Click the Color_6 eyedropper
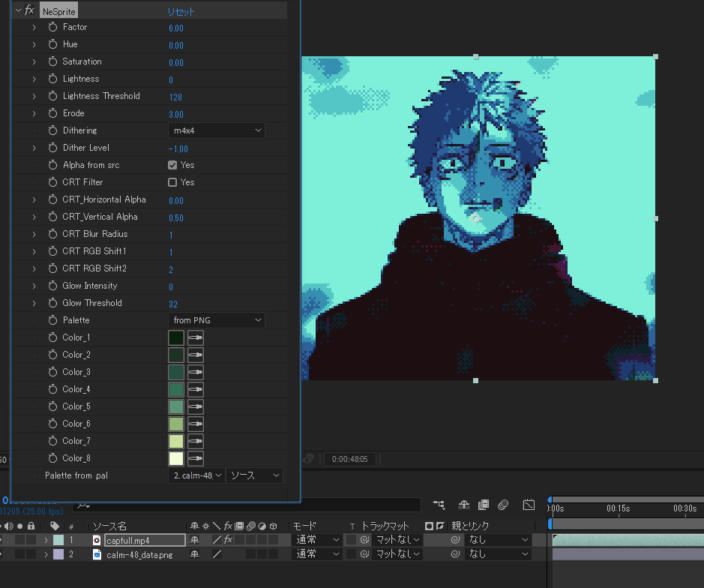The height and width of the screenshot is (588, 704). pyautogui.click(x=196, y=424)
